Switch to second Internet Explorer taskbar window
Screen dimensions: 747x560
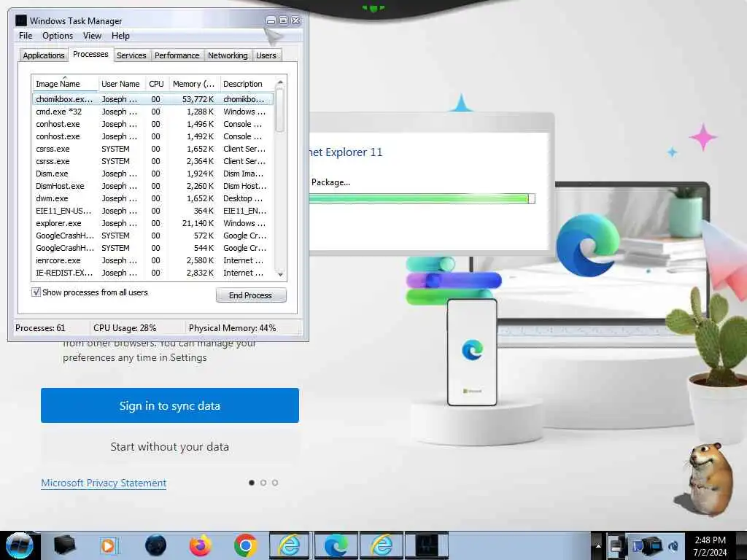[381, 545]
